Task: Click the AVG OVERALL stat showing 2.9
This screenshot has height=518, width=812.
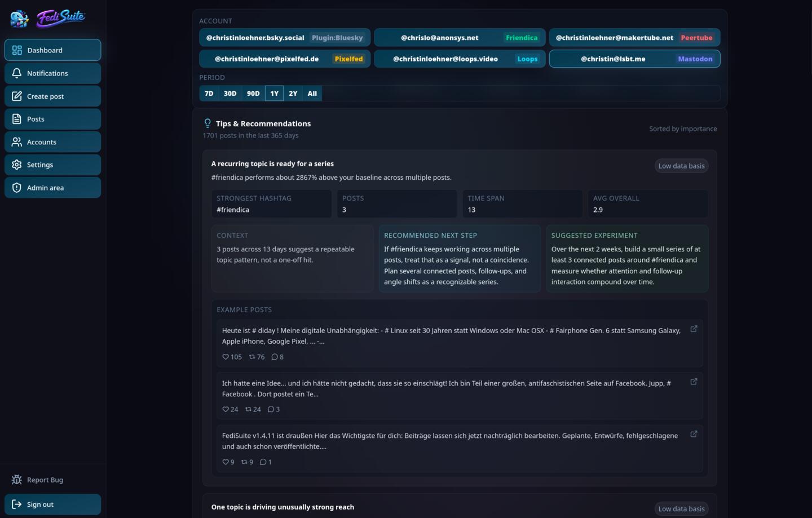Action: pyautogui.click(x=648, y=204)
